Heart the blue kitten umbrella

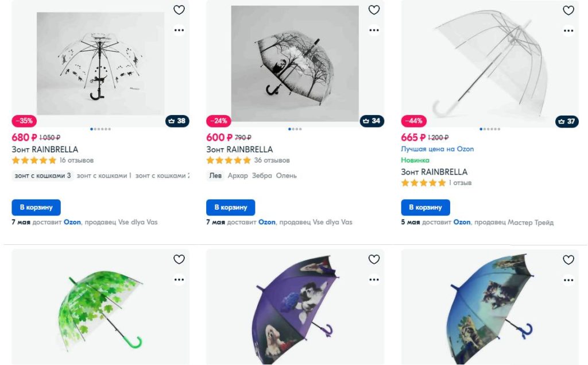coord(568,260)
